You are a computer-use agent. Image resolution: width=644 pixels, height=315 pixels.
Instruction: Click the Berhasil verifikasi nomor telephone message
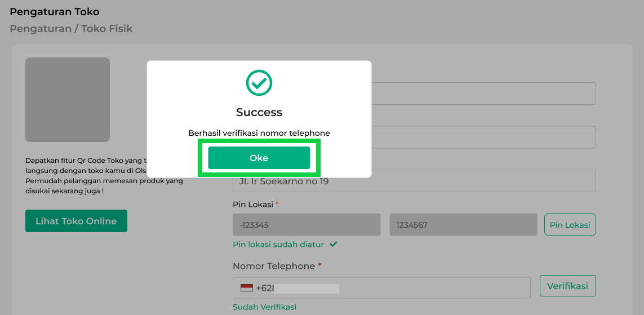[x=259, y=133]
